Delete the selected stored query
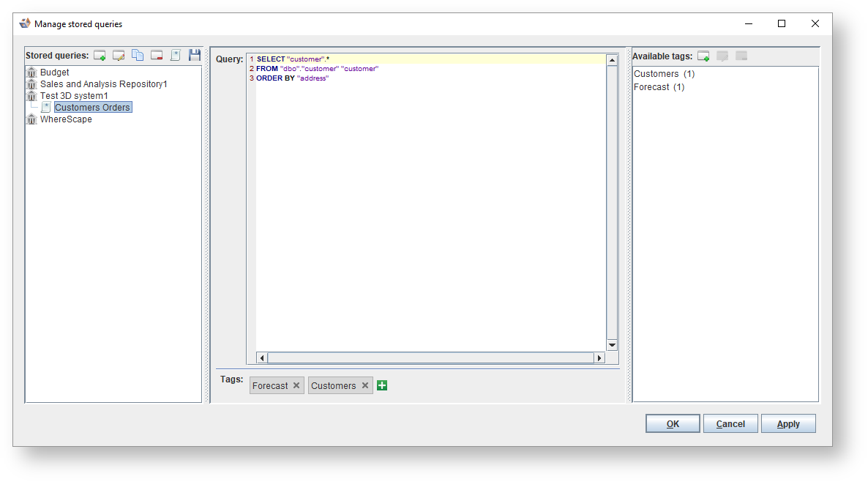 coord(157,56)
